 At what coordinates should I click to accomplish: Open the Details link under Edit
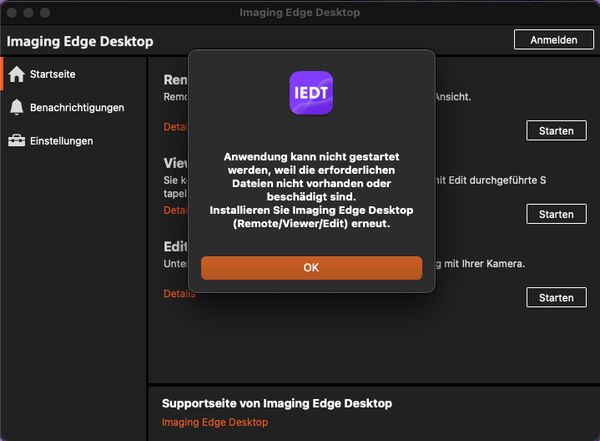pos(178,294)
